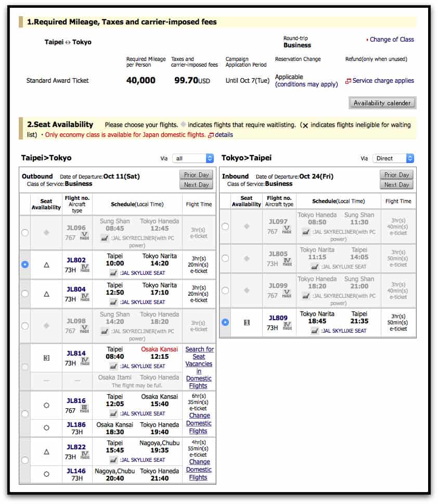
Task: Open flight number JL146 link
Action: point(76,471)
